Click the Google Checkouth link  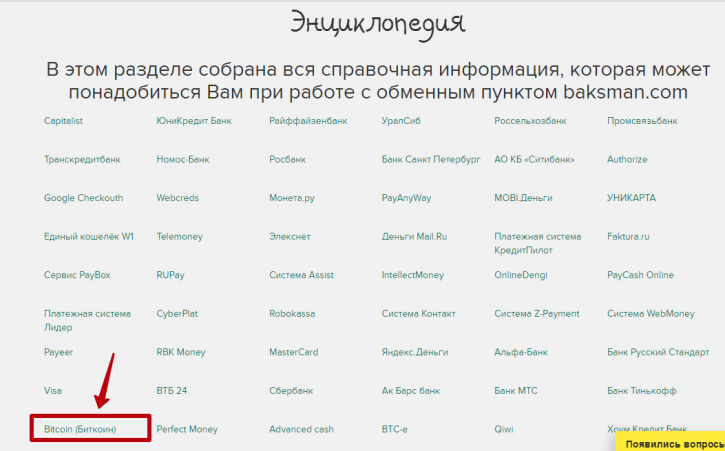coord(83,198)
